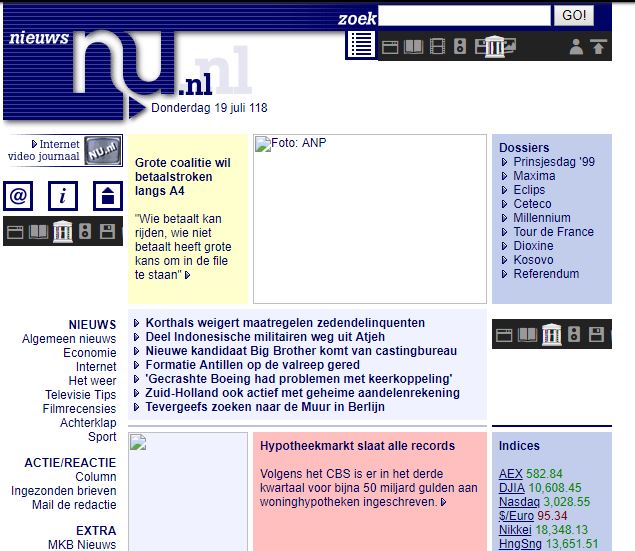Screen dimensions: 635x551
Task: Click inside the zoek search field
Action: pyautogui.click(x=464, y=15)
